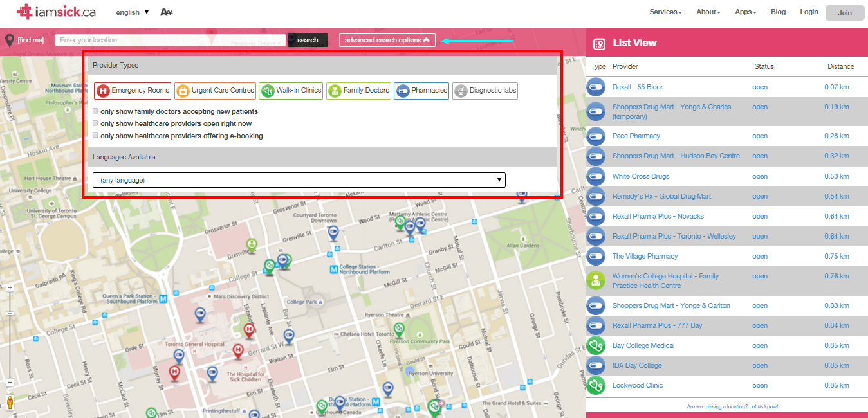The image size is (868, 418).
Task: Toggle the Emergency Rooms provider filter
Action: [133, 91]
